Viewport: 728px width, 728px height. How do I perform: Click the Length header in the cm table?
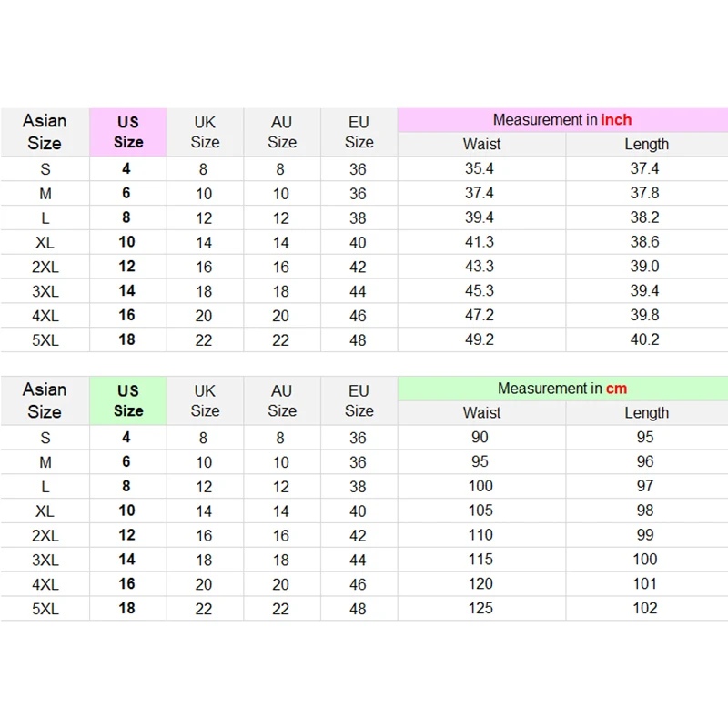pyautogui.click(x=646, y=412)
